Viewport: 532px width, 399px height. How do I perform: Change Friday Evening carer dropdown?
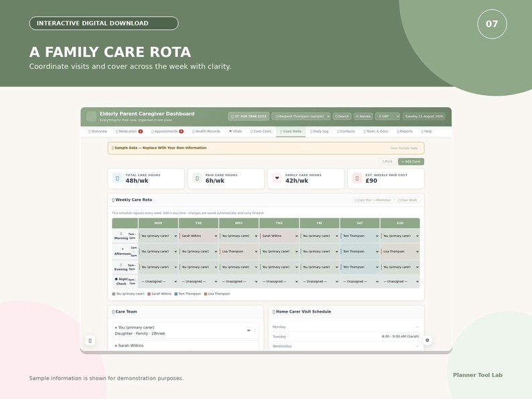point(320,267)
